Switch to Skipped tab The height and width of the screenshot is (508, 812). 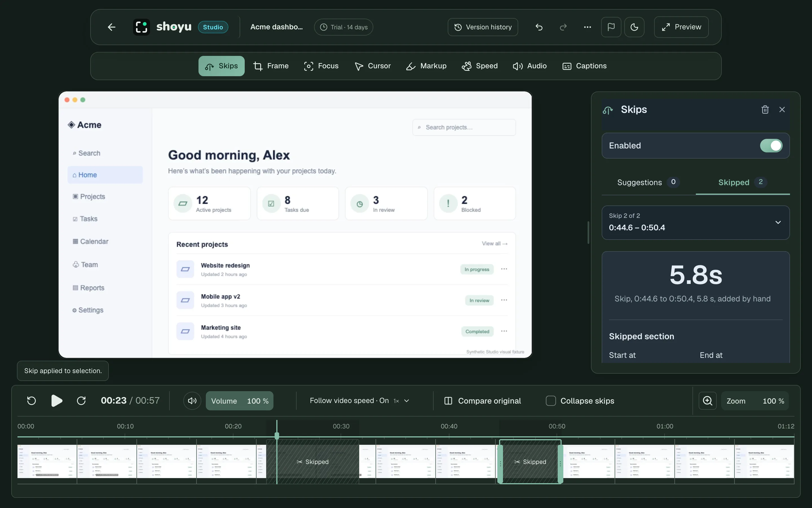click(743, 182)
